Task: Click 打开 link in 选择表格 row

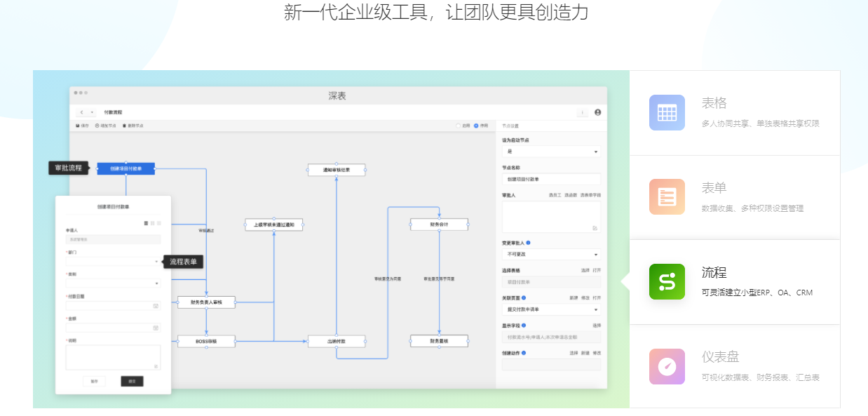Action: [x=597, y=270]
